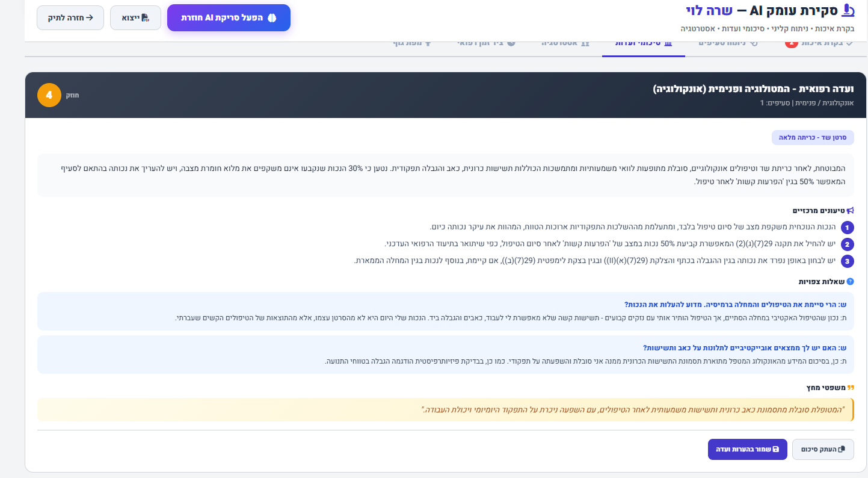Click the orange strength badge showing 4

(x=49, y=95)
